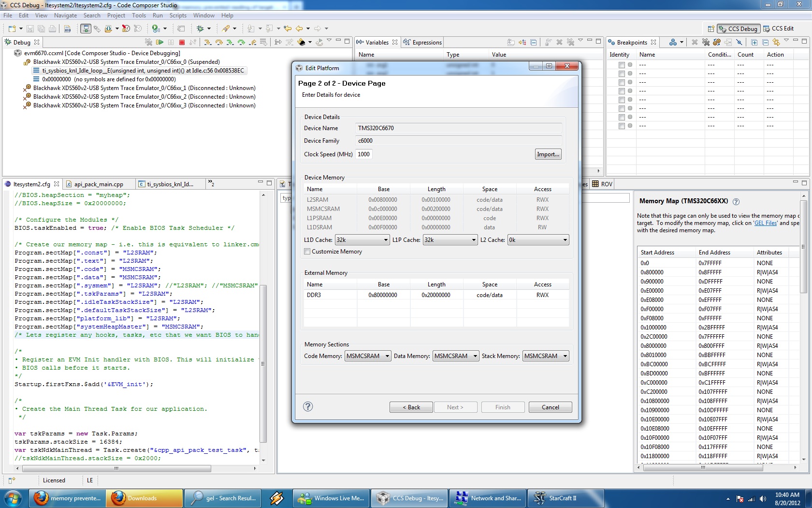
Task: Click the Step Over icon in Debug view
Action: (x=218, y=42)
